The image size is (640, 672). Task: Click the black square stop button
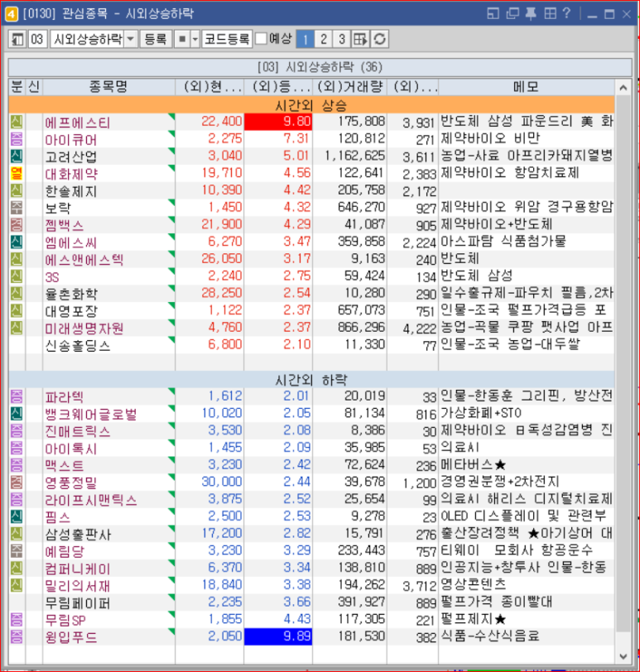coord(182,40)
